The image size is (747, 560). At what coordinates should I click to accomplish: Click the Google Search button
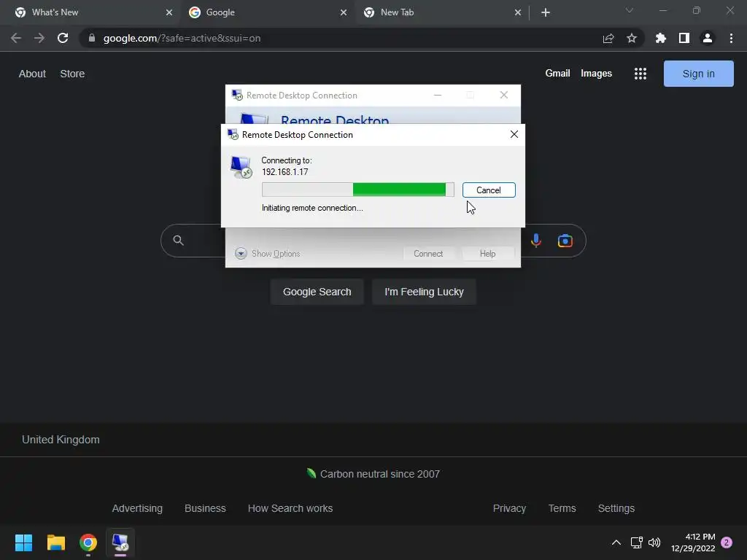coord(317,292)
